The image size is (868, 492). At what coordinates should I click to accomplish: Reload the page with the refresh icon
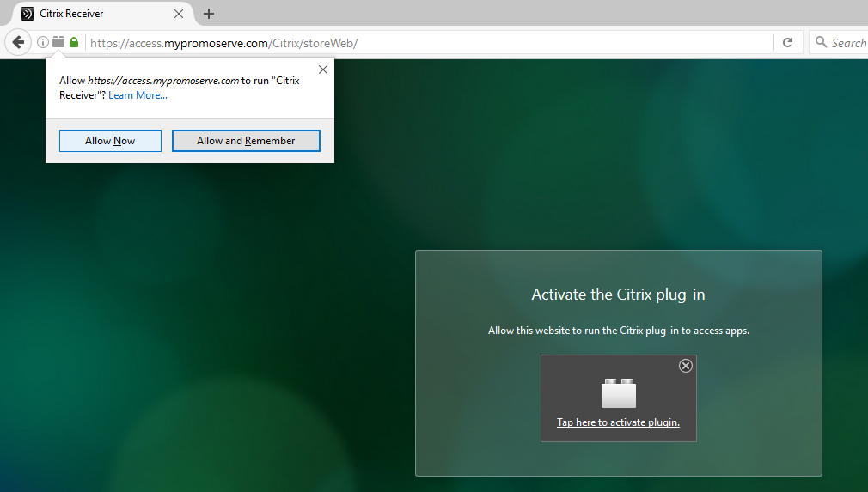pyautogui.click(x=788, y=43)
